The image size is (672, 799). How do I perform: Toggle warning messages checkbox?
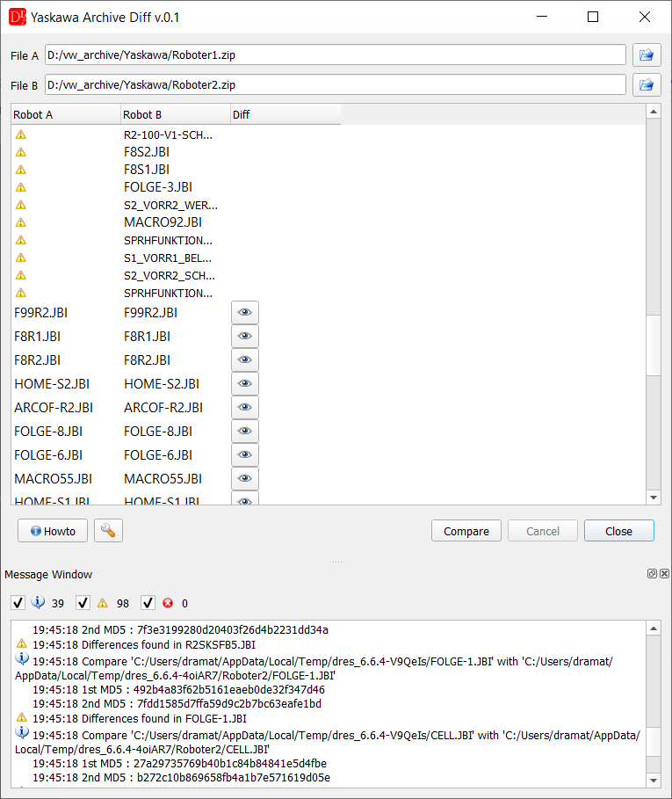coord(83,603)
